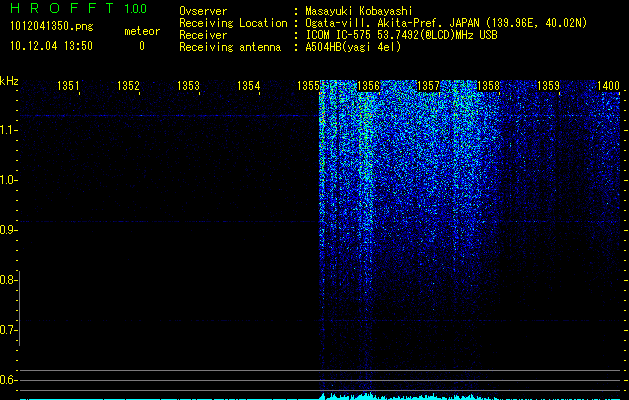
Task: Click the 1400 time marker
Action: point(608,86)
